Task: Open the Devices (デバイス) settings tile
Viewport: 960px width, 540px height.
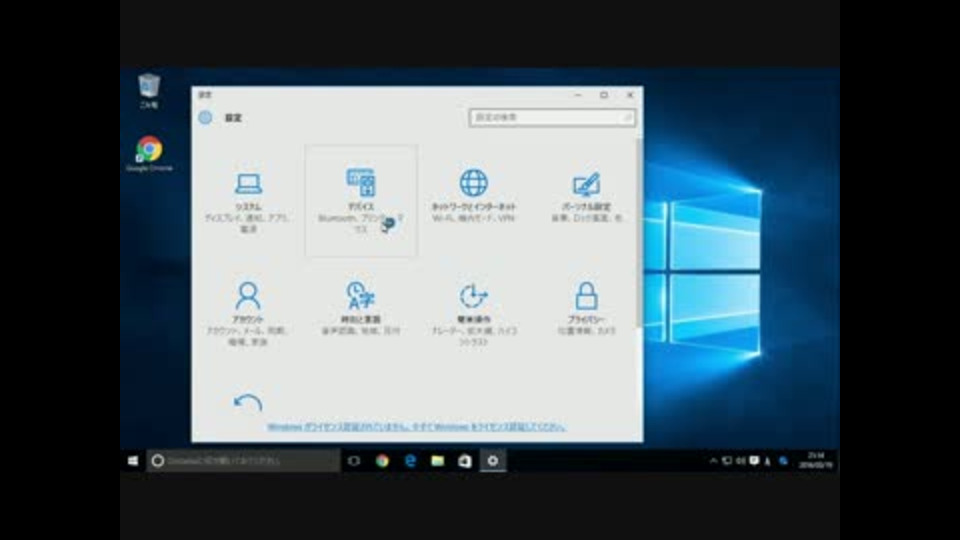Action: click(361, 201)
